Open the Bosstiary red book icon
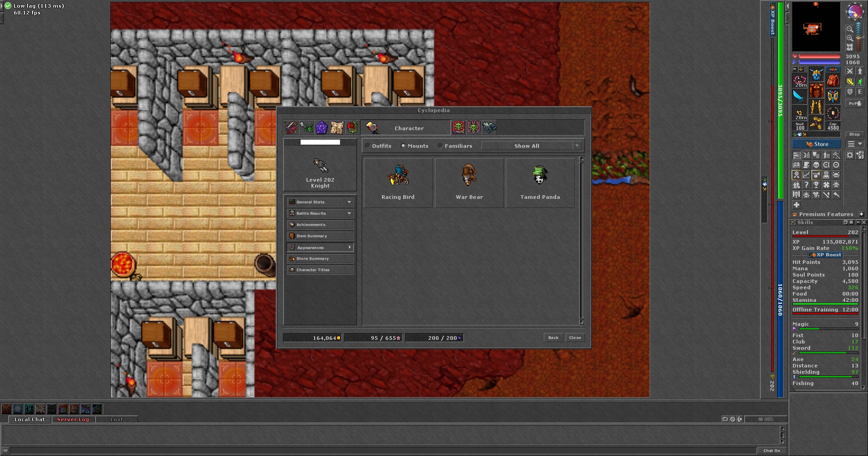868x456 pixels. point(458,128)
